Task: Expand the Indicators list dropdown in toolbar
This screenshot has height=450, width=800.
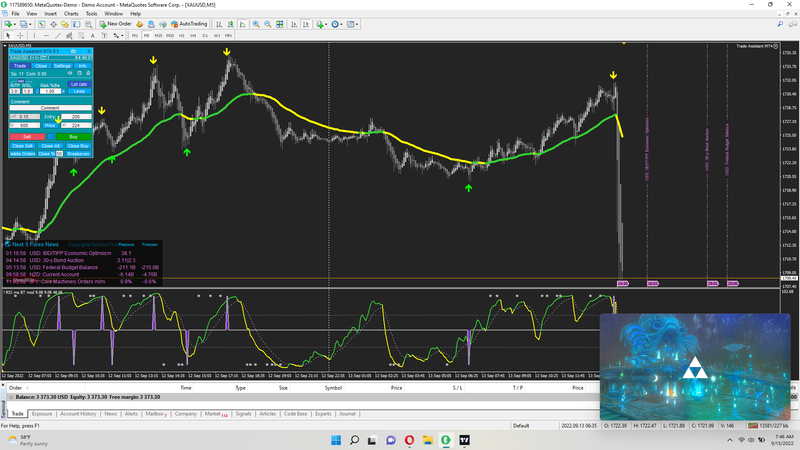Action: [x=320, y=23]
